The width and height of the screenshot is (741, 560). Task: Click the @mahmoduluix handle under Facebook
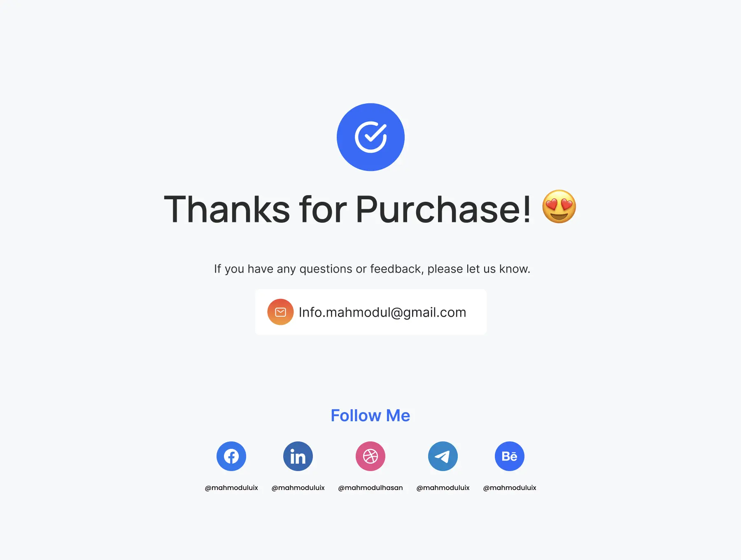pyautogui.click(x=231, y=488)
